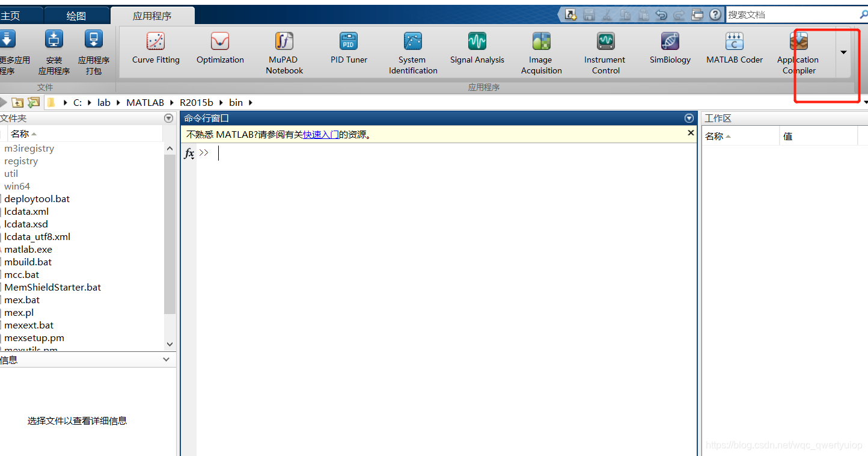Switch to the Plots (绘图) tab
The width and height of the screenshot is (868, 456).
[76, 16]
